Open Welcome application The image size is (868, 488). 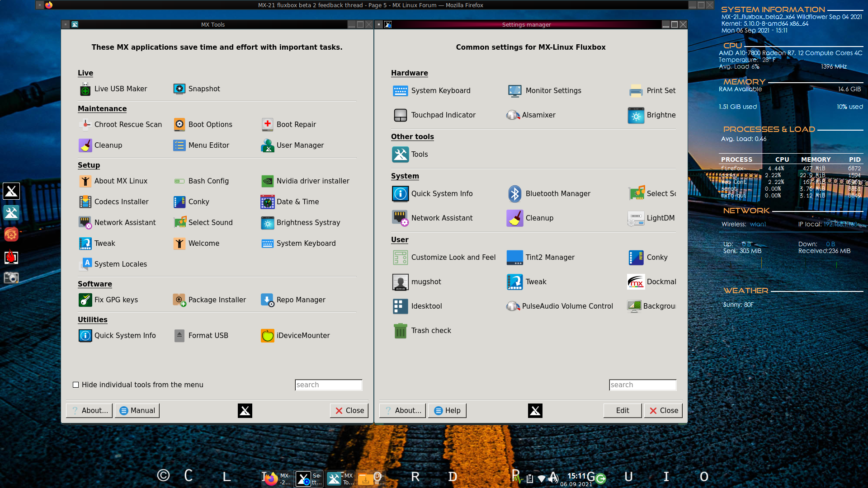point(196,243)
